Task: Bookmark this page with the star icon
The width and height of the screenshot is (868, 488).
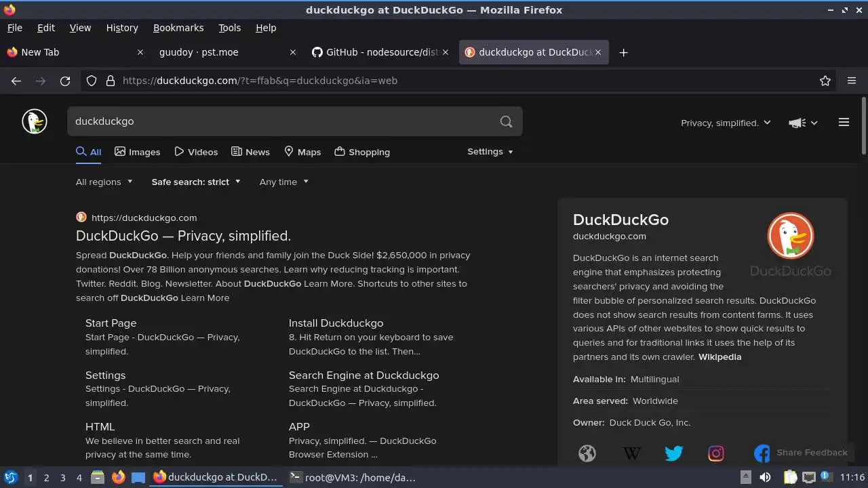Action: (x=825, y=81)
